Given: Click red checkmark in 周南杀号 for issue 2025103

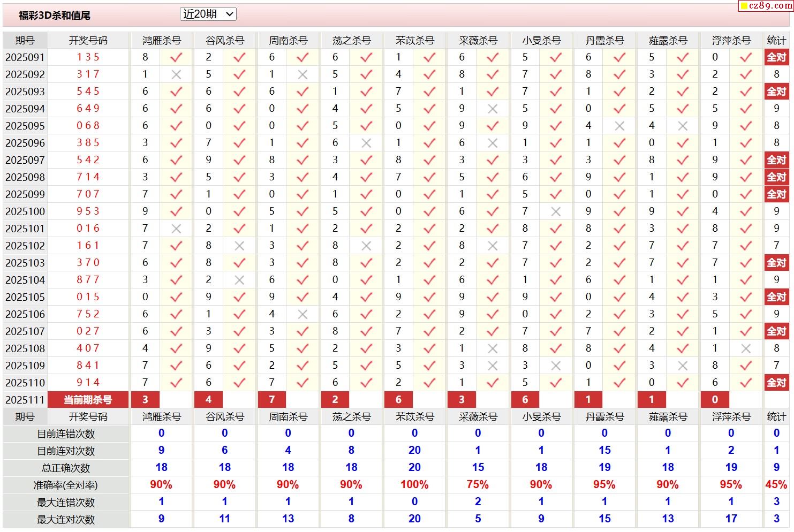Looking at the screenshot, I should (x=303, y=263).
